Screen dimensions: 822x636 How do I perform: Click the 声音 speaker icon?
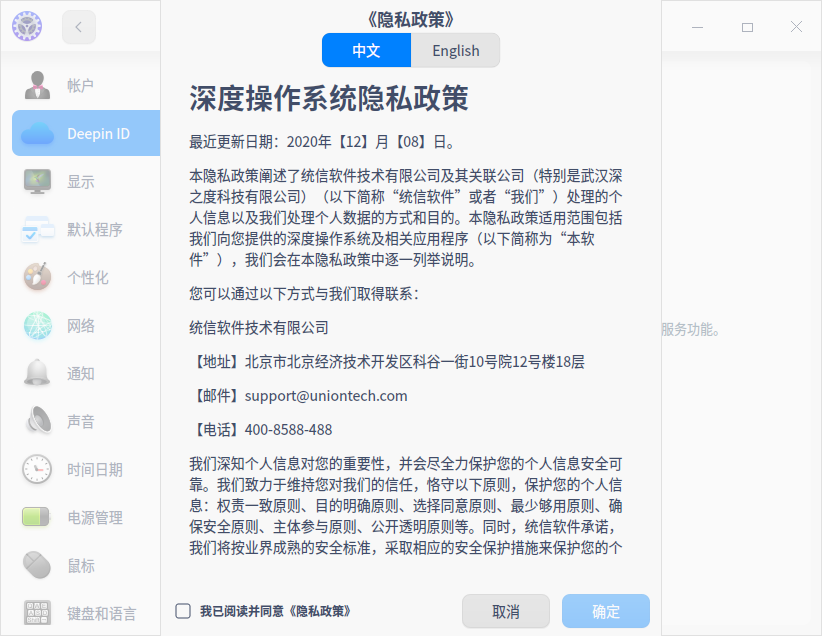38,421
